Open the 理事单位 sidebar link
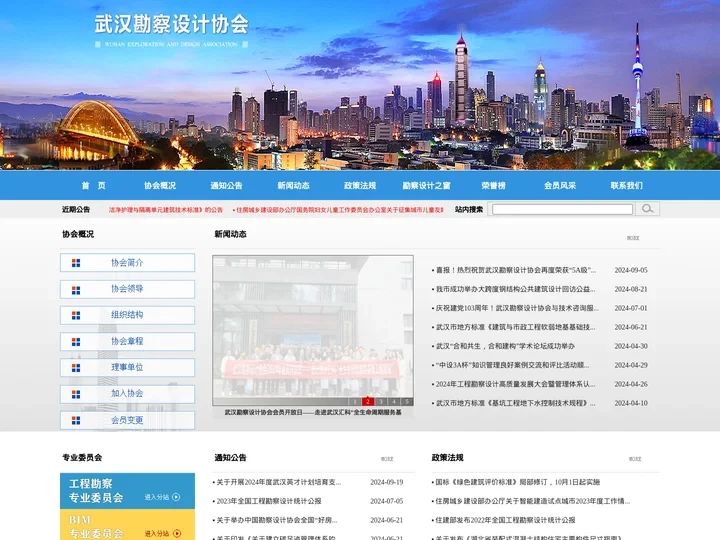Screen dimensions: 720x540 click(127, 367)
